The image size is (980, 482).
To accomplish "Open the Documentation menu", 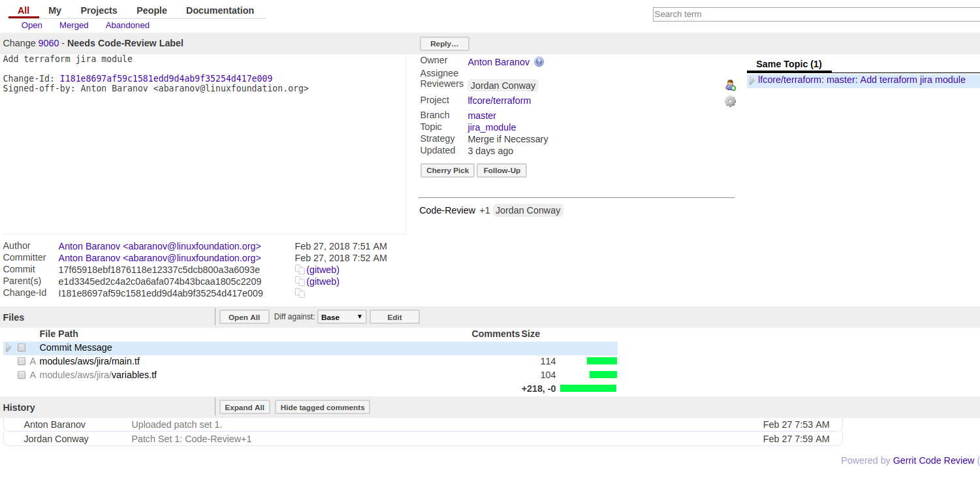I will [x=220, y=10].
